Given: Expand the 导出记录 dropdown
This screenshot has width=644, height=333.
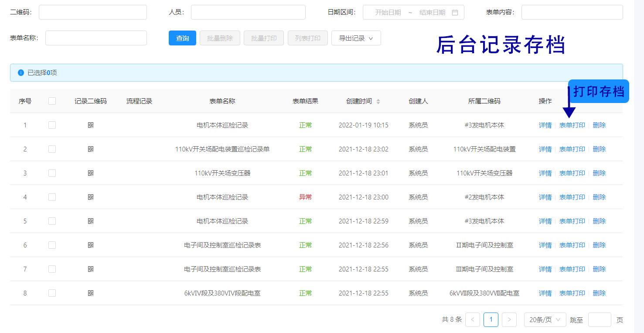Looking at the screenshot, I should (x=356, y=38).
